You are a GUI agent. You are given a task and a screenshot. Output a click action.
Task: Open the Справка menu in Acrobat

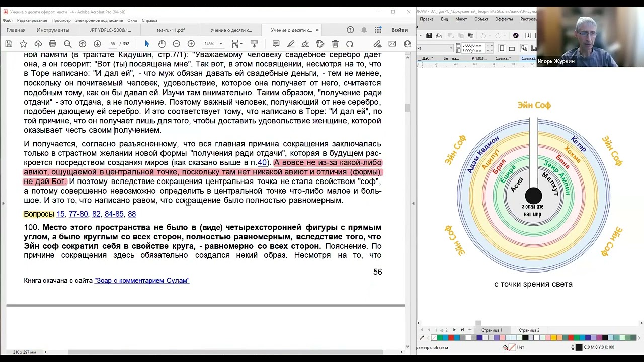tap(149, 20)
